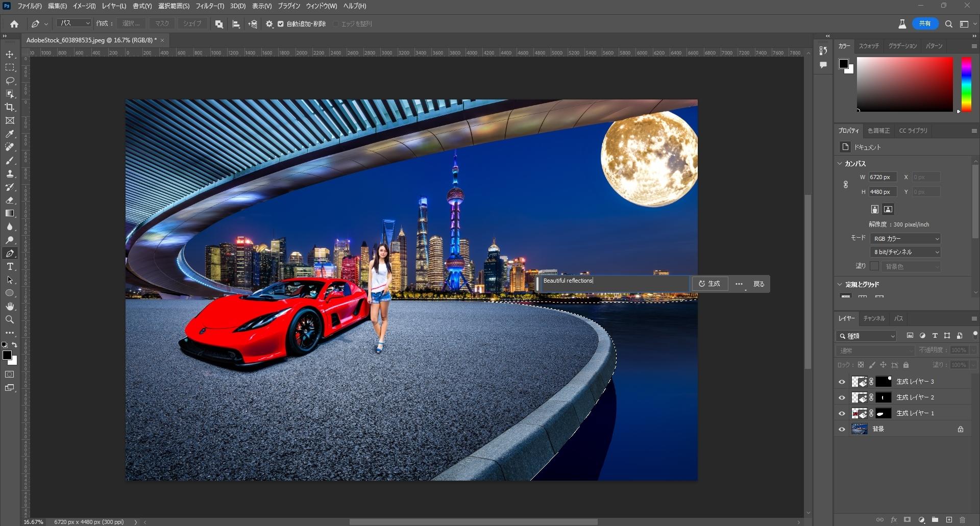Hide the 背景 layer

[842, 429]
